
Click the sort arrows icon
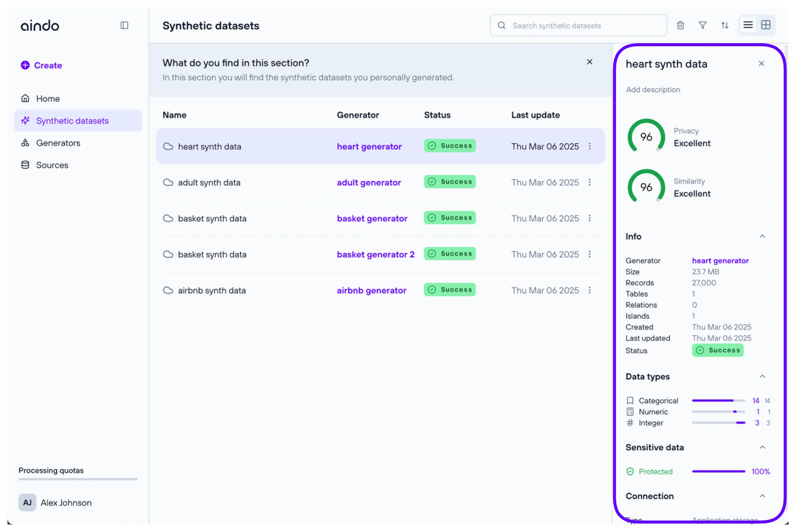[725, 25]
